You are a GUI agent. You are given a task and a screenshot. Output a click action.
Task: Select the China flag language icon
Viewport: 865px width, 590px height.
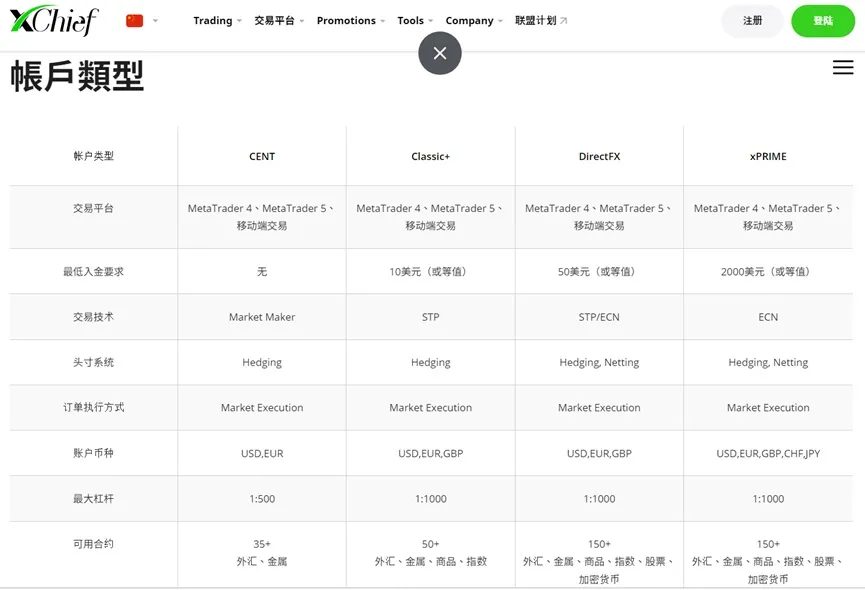(135, 21)
